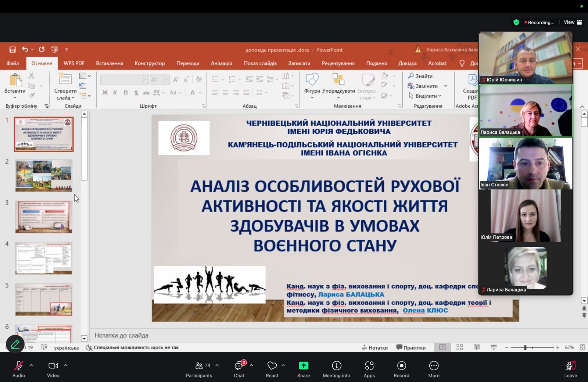Open the Файл tab
This screenshot has height=382, width=588.
point(12,63)
